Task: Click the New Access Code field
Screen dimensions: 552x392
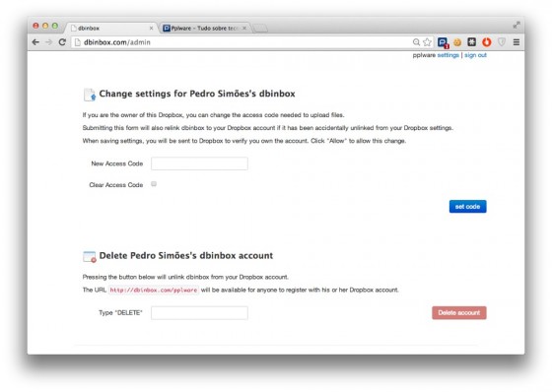Action: 199,163
